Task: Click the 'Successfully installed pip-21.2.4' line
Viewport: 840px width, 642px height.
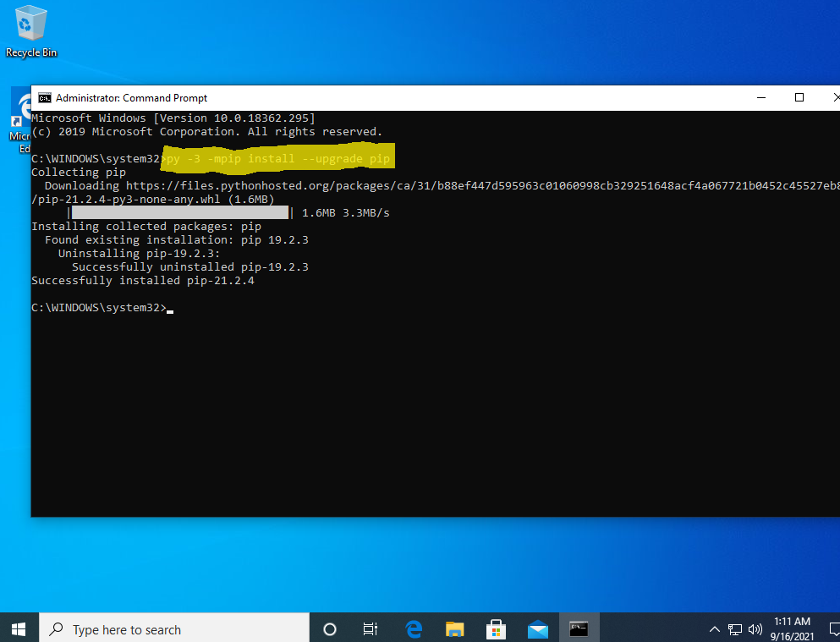Action: click(x=142, y=281)
